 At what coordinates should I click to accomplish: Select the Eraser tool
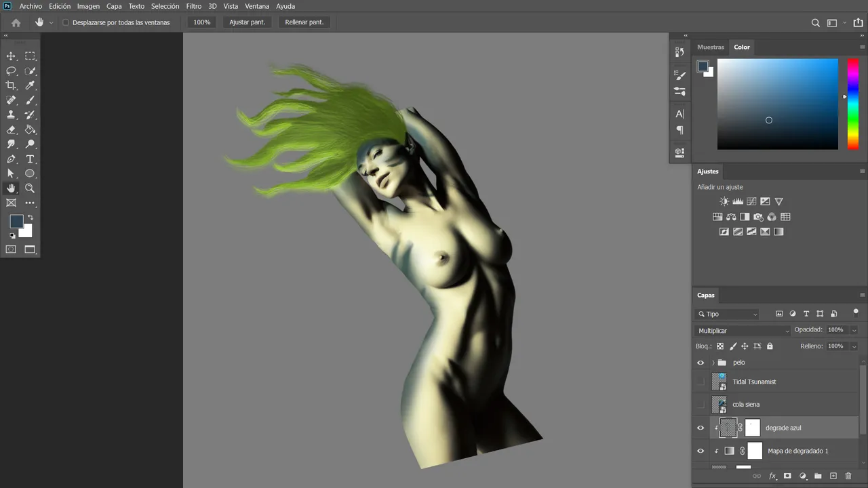[x=11, y=129]
